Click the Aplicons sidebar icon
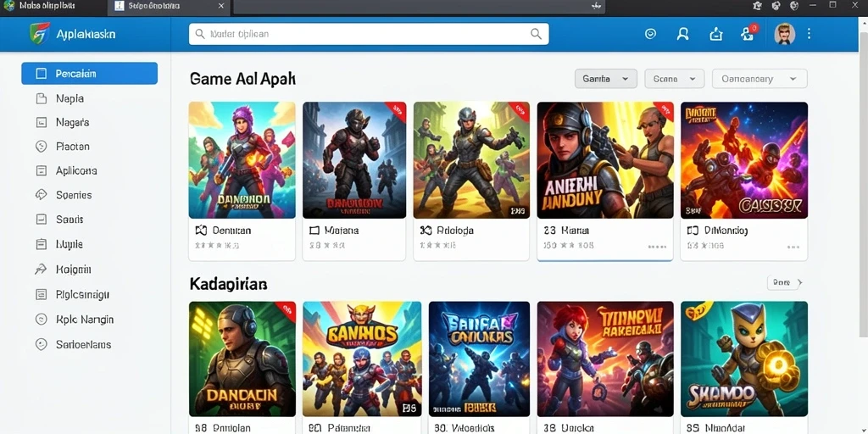Screen dimensions: 868x434 (41, 170)
